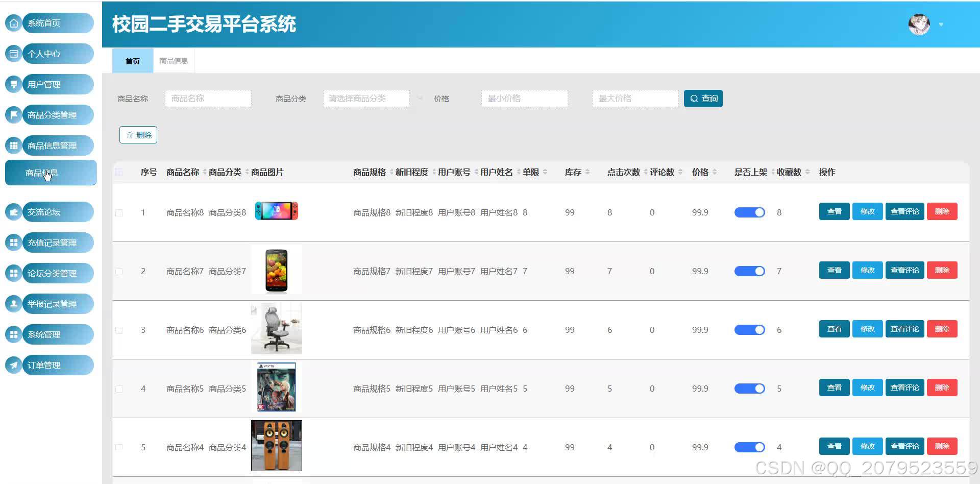Toggle 是否上架 switch for 商品名称8
This screenshot has width=980, height=484.
coord(749,212)
